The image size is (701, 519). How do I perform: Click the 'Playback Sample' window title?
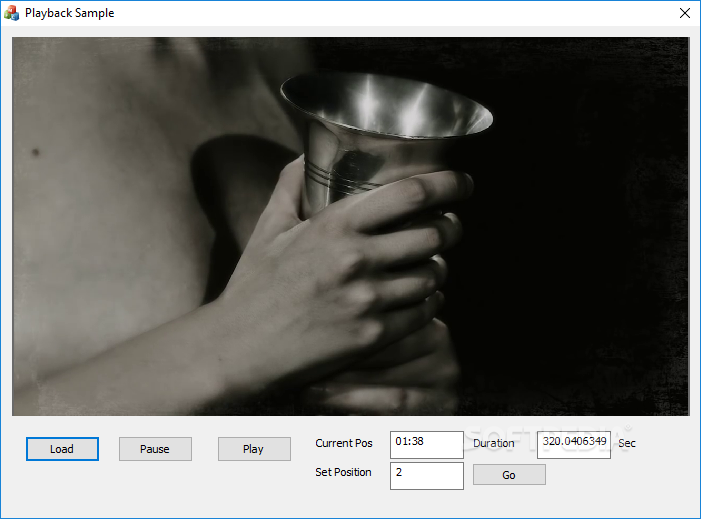(69, 13)
